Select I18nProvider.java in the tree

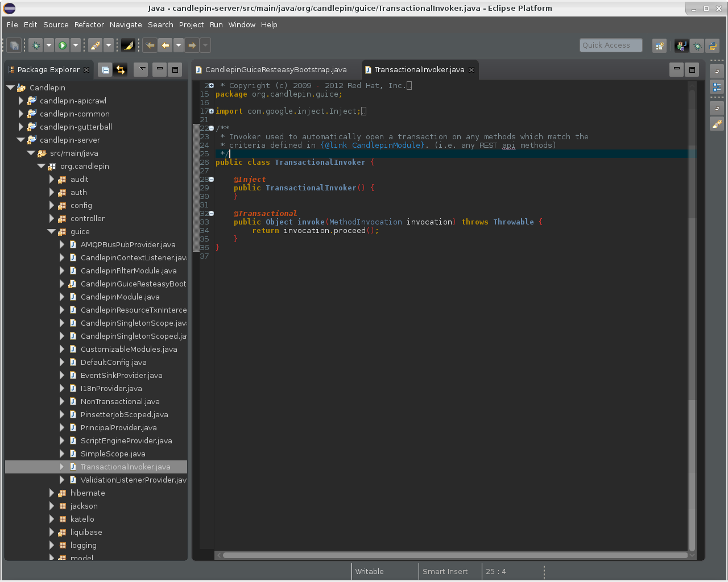point(111,388)
